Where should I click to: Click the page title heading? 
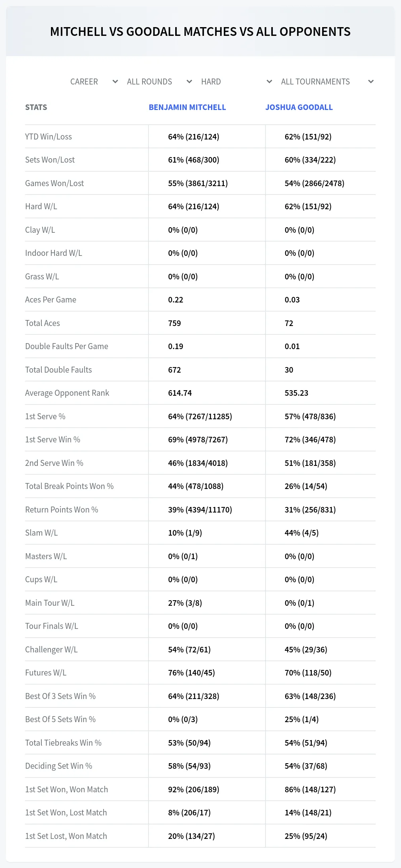[x=200, y=31]
